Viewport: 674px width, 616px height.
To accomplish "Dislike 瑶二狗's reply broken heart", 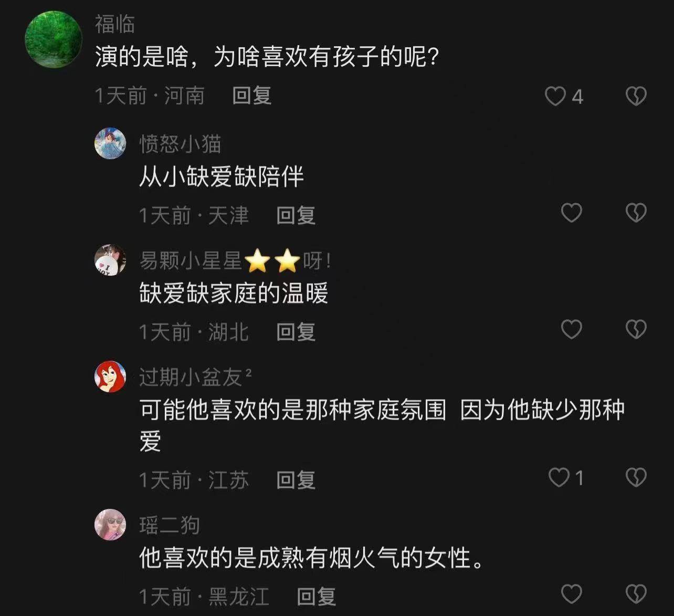I will tap(636, 594).
